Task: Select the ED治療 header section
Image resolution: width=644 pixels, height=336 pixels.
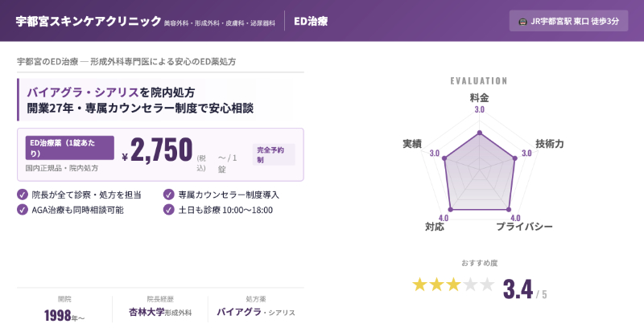Action: pos(311,21)
